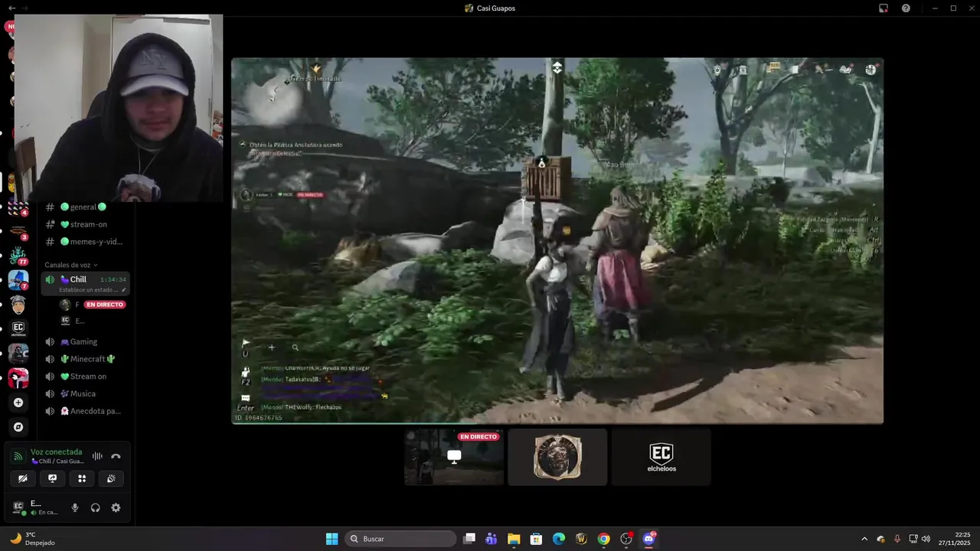Image resolution: width=980 pixels, height=551 pixels.
Task: Click the Discord taskbar icon
Action: click(649, 539)
